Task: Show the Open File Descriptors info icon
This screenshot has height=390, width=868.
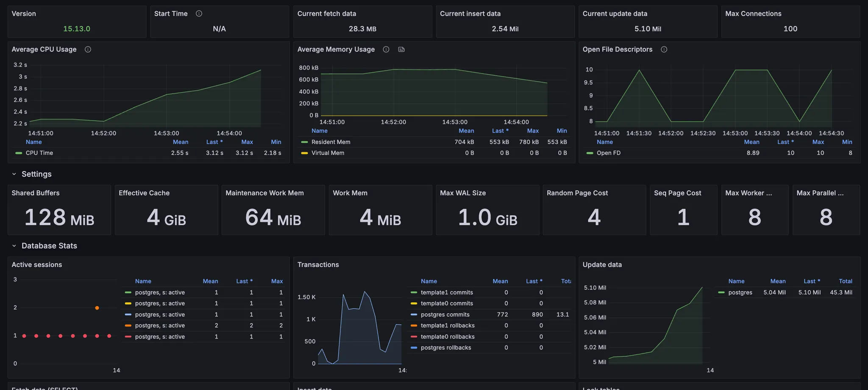Action: [664, 50]
